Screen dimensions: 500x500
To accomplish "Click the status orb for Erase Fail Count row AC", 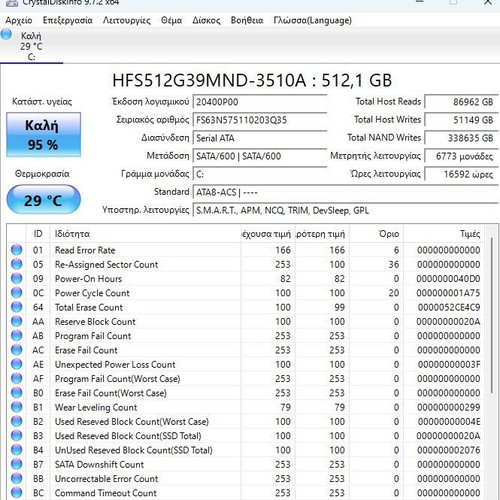I will coord(16,350).
